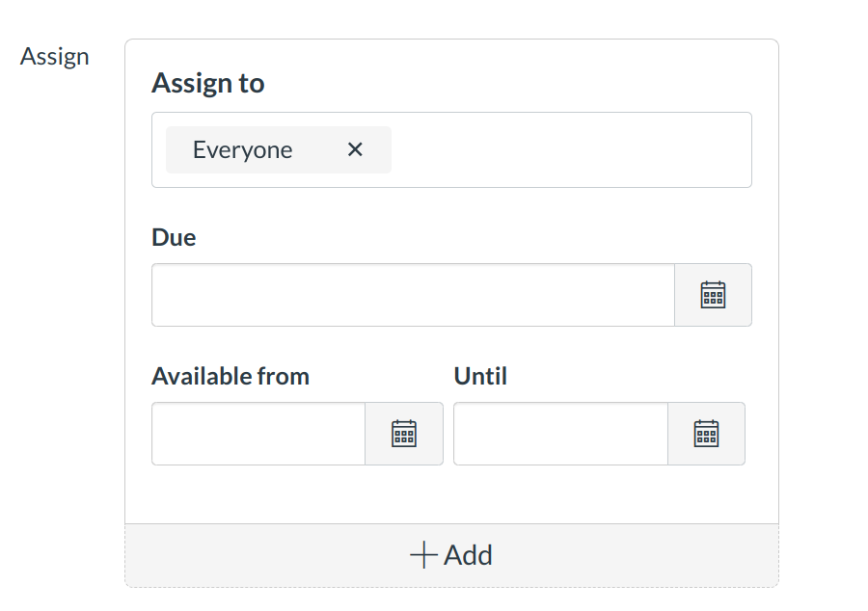868x611 pixels.
Task: Focus the Due date text field
Action: click(413, 295)
